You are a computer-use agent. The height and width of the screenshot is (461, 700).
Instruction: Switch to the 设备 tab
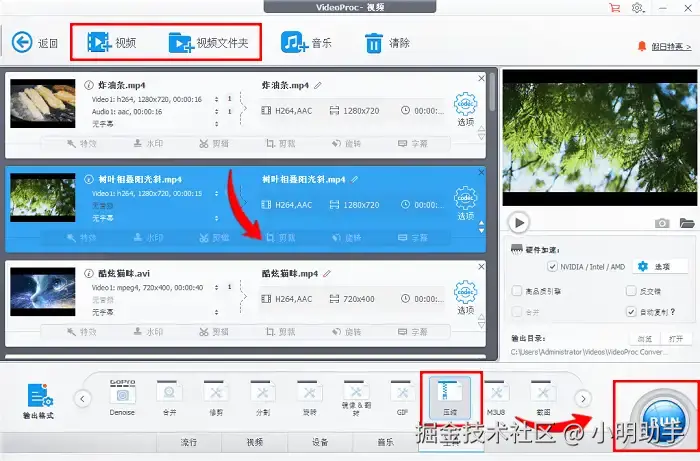[x=320, y=442]
